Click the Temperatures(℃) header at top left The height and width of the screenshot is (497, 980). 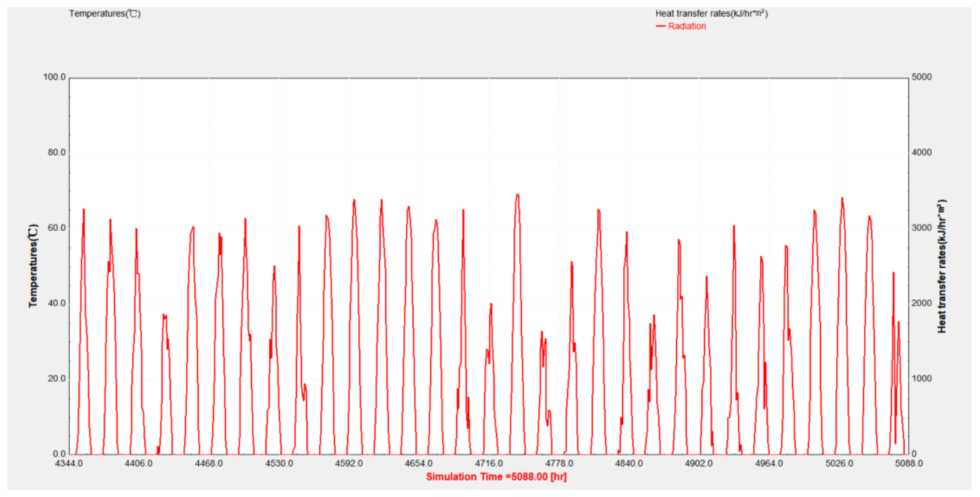[x=105, y=14]
